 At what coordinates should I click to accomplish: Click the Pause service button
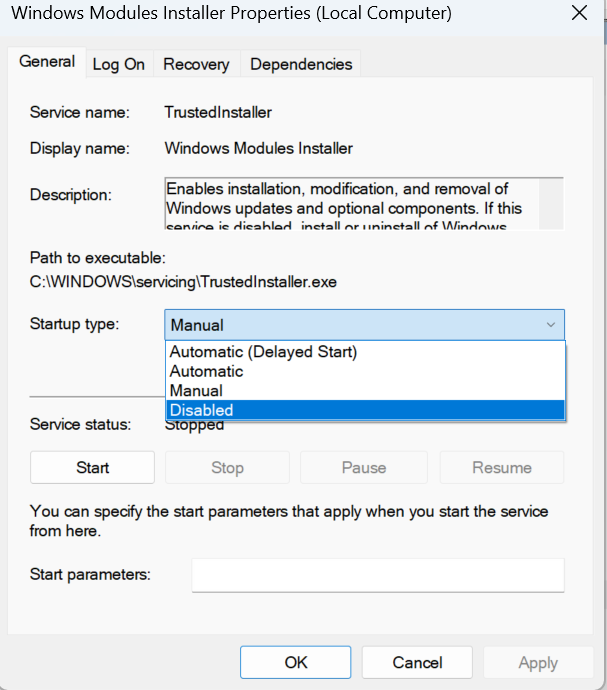363,467
